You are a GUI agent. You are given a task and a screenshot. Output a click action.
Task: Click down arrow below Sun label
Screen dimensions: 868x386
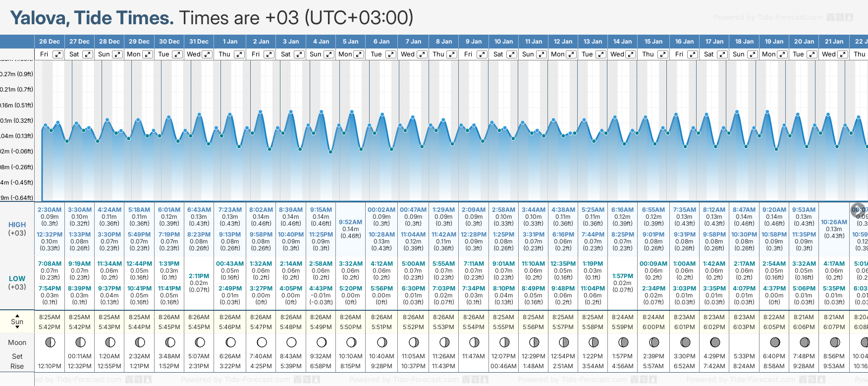(x=17, y=328)
